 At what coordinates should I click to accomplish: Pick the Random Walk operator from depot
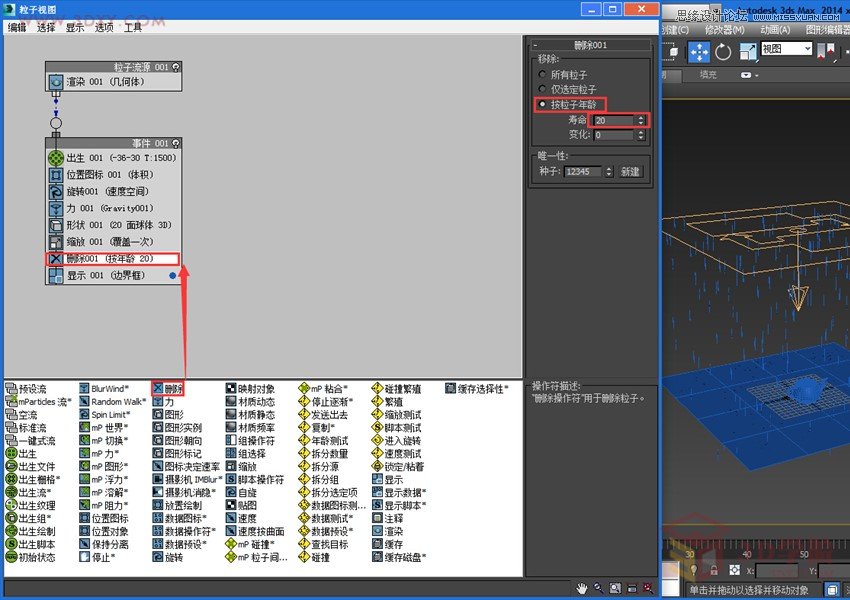pyautogui.click(x=113, y=400)
